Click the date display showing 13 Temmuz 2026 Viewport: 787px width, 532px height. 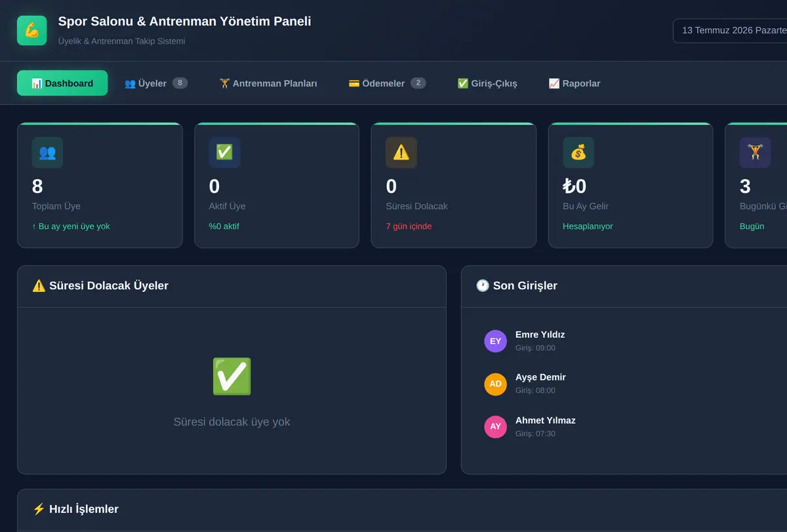click(x=730, y=31)
